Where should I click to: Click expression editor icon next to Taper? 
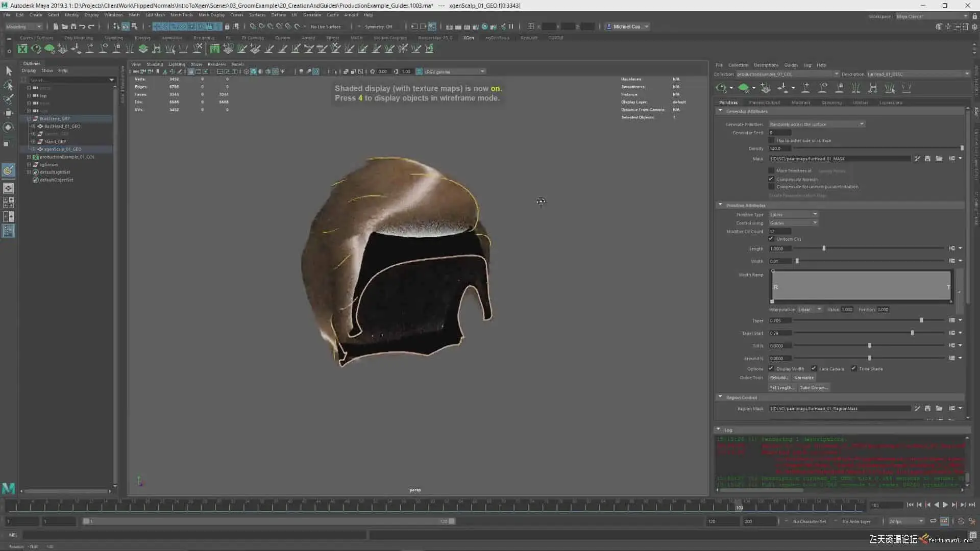(x=952, y=320)
